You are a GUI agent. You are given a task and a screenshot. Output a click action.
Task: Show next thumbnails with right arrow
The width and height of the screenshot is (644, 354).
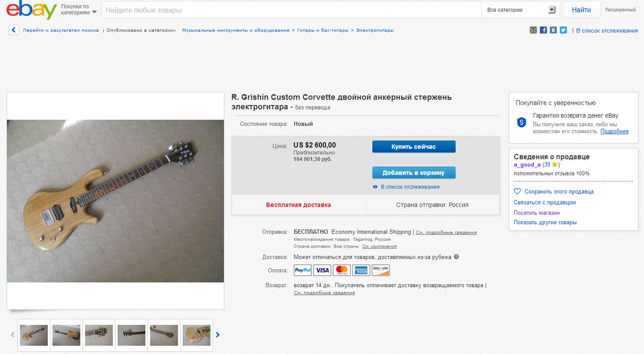point(218,335)
